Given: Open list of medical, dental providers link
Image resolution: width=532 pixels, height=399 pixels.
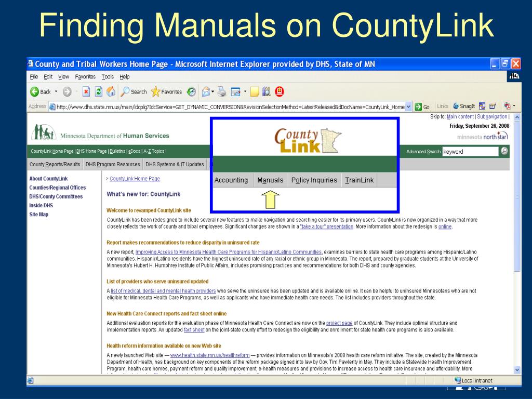Looking at the screenshot, I should pyautogui.click(x=163, y=291).
